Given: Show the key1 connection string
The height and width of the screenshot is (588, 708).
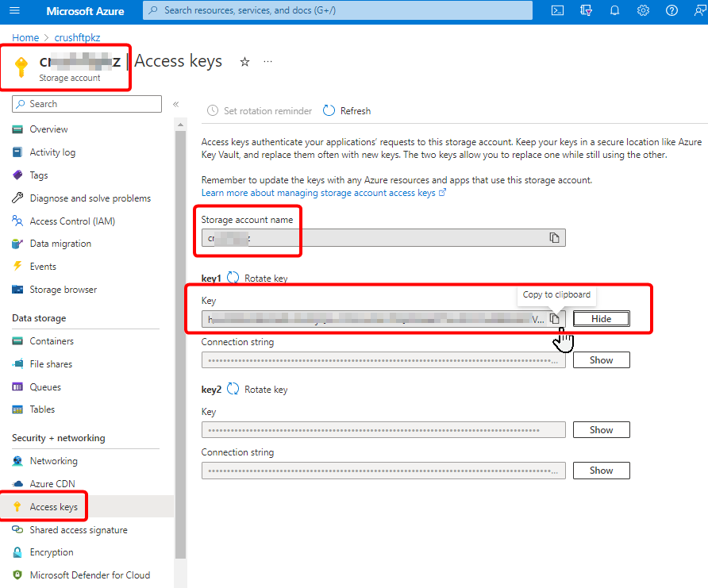Looking at the screenshot, I should point(602,360).
